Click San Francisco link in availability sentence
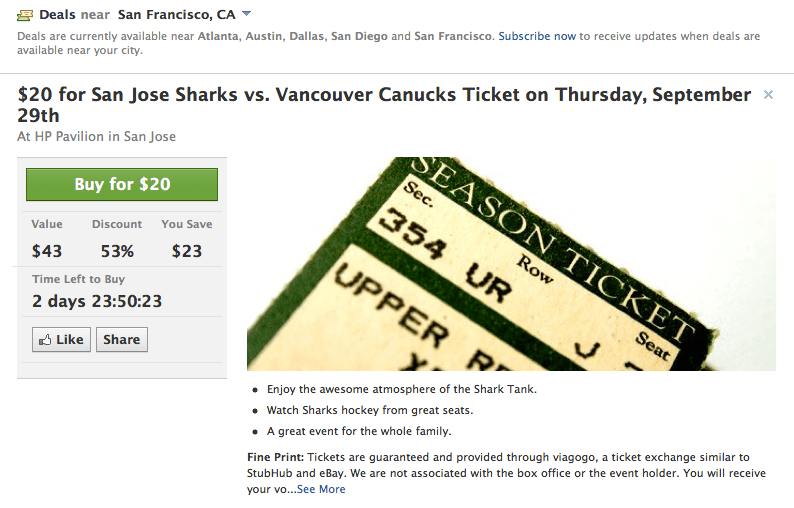This screenshot has width=794, height=508. coord(452,36)
